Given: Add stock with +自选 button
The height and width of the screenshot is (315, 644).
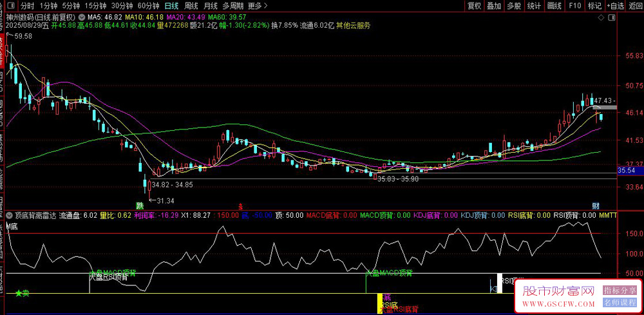Looking at the screenshot, I should point(615,6).
